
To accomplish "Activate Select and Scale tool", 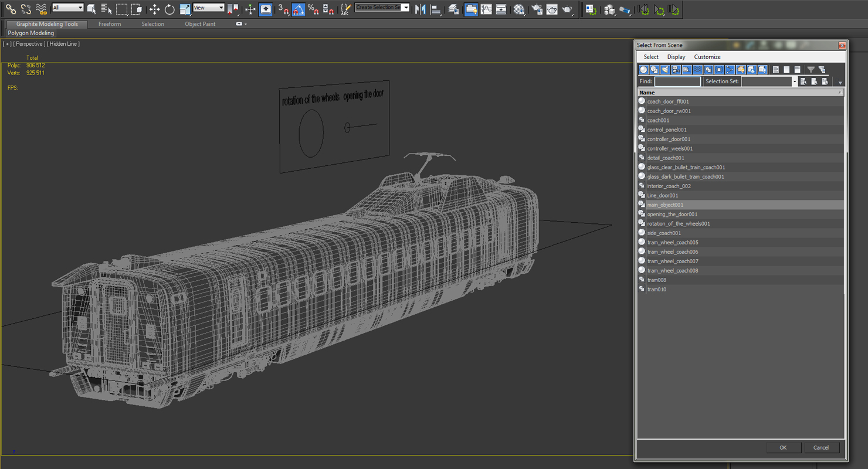I will click(185, 9).
